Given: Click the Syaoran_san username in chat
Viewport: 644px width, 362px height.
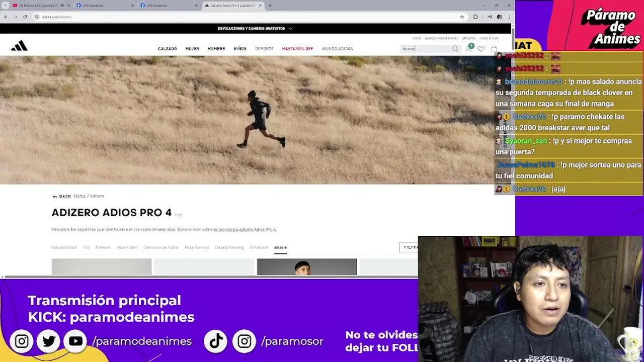Looking at the screenshot, I should (526, 141).
